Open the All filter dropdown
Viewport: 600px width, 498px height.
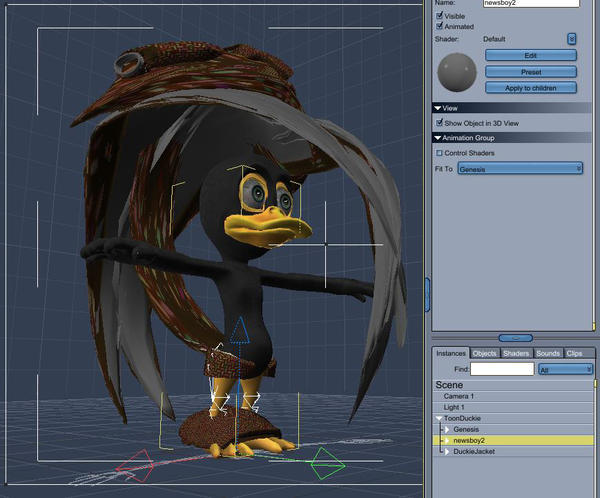coord(566,369)
